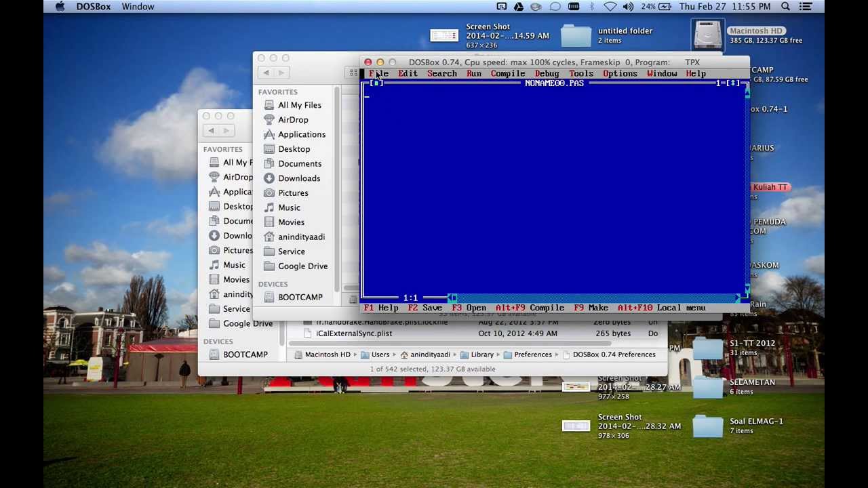The height and width of the screenshot is (488, 868).
Task: Select the SELAMETAN desktop folder
Action: 708,388
